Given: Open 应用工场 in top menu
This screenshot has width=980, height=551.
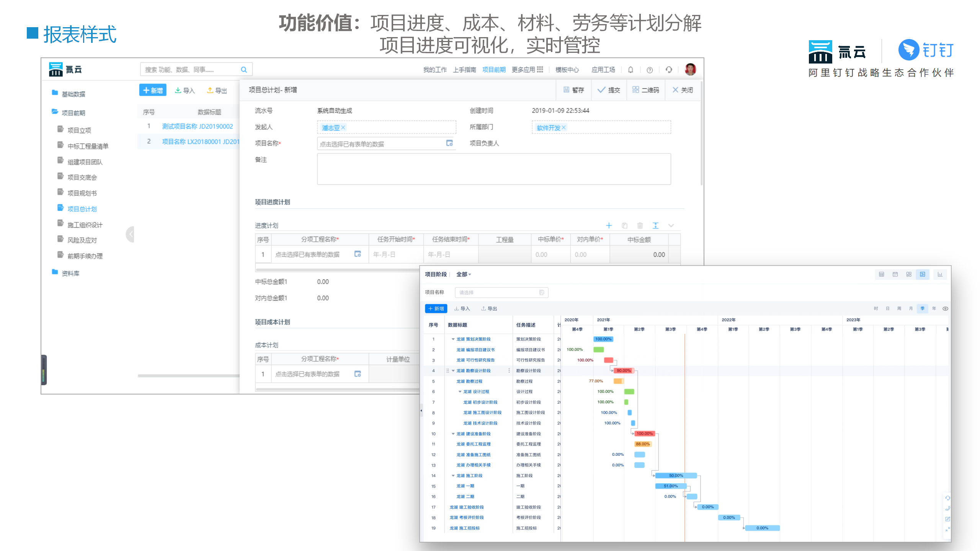Looking at the screenshot, I should coord(603,70).
